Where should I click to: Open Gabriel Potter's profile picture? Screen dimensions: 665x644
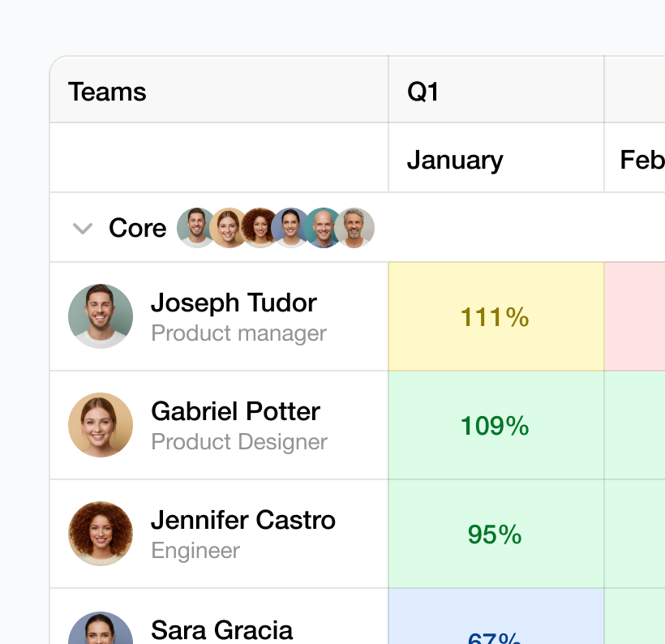[101, 425]
